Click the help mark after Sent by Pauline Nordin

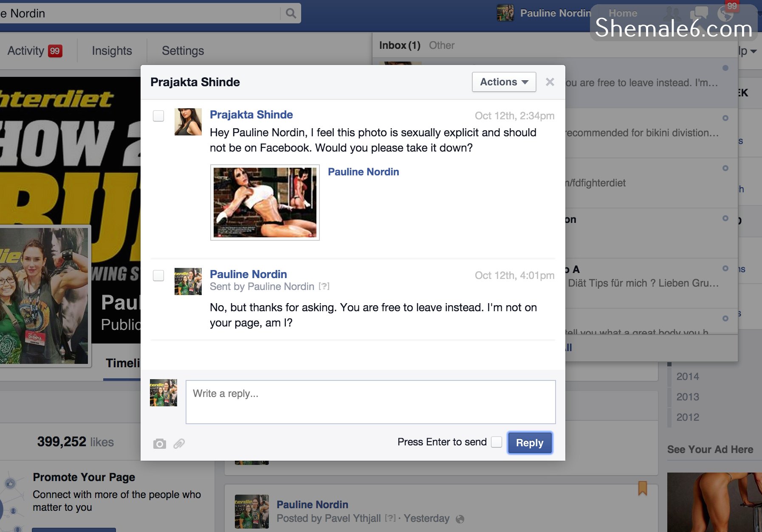click(324, 287)
